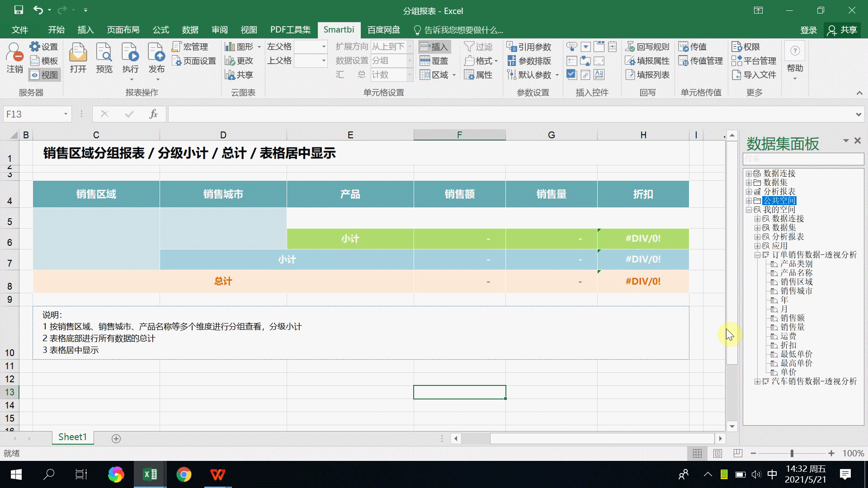Open server 设置 settings gear
The image size is (868, 488).
tap(43, 47)
